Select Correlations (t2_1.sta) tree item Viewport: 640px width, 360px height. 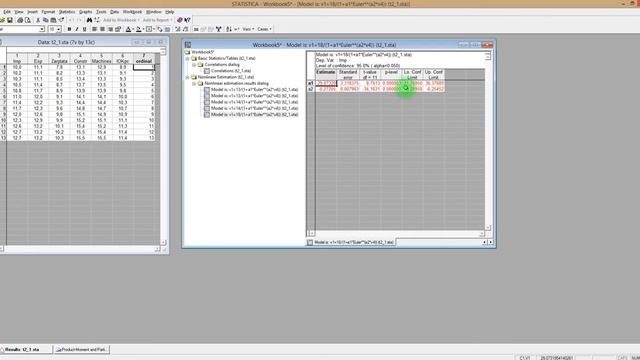coord(231,71)
